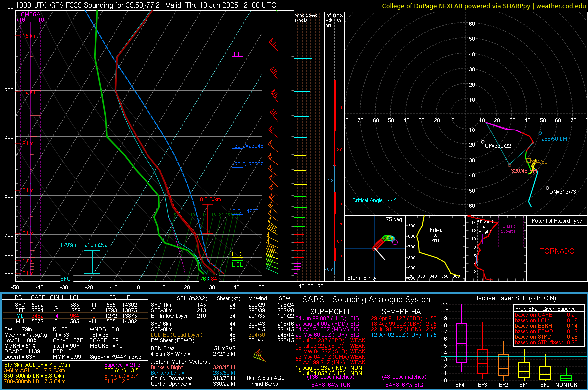Select the OMEGA label on skew-T
The height and width of the screenshot is (390, 588).
pyautogui.click(x=31, y=14)
